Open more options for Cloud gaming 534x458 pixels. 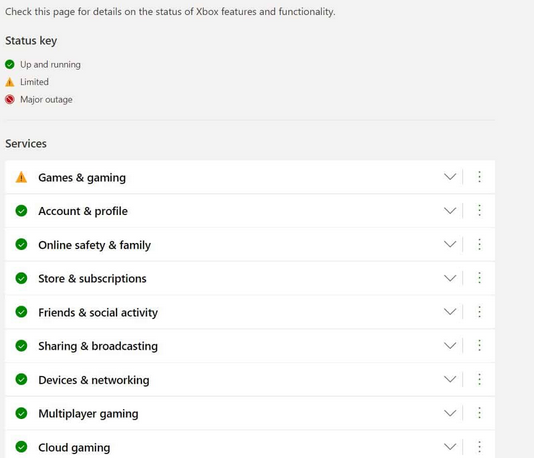(479, 446)
